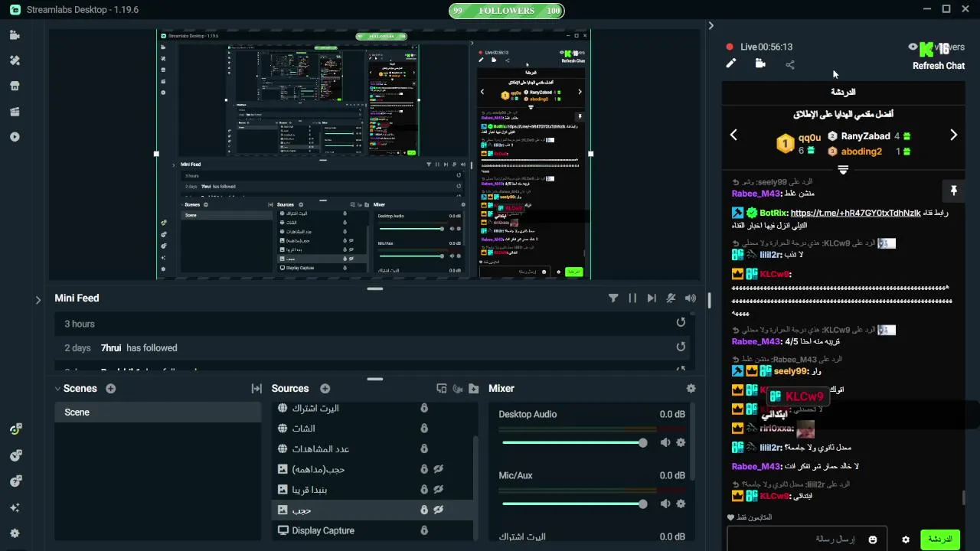Image resolution: width=980 pixels, height=551 pixels.
Task: Select the Scene item in Scenes
Action: point(158,412)
